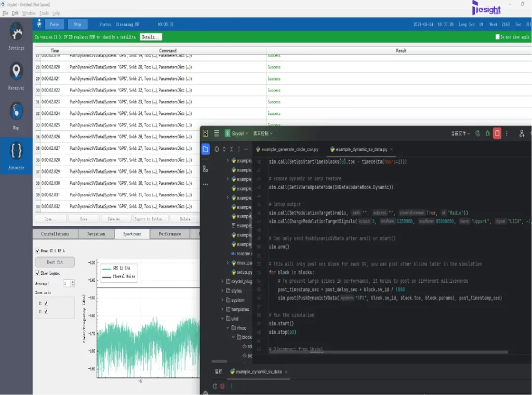Click the PyCharm logo icon

point(205,134)
